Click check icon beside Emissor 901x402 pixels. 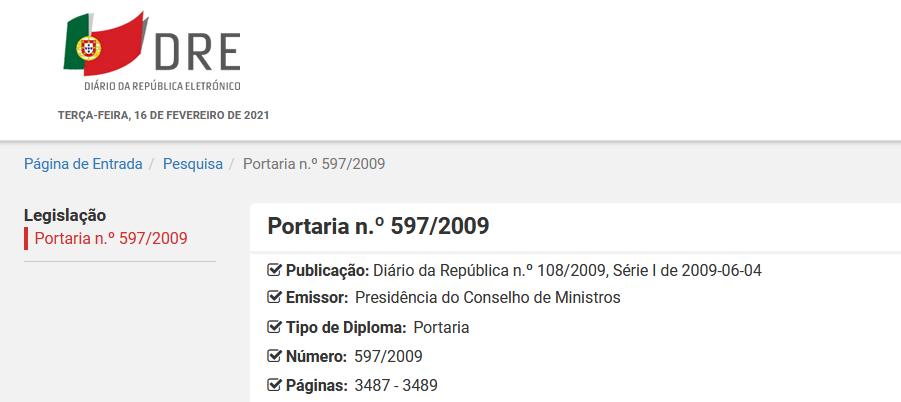(275, 298)
